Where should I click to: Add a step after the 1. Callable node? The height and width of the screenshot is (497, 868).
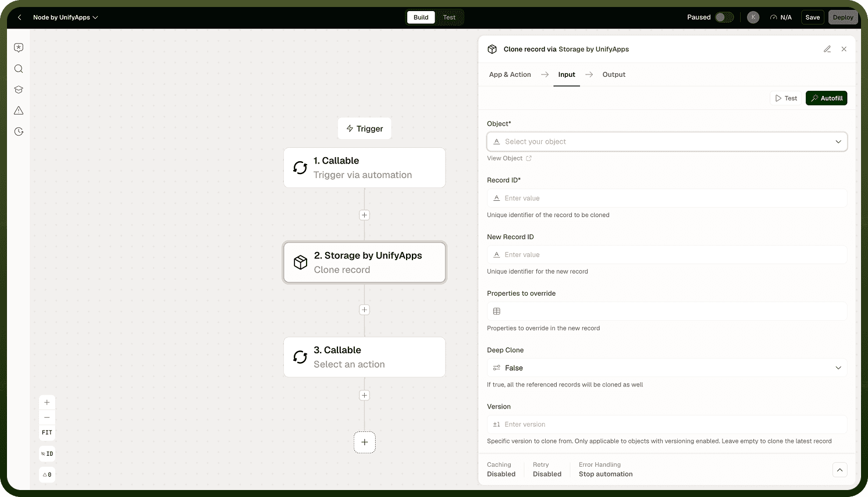click(365, 215)
